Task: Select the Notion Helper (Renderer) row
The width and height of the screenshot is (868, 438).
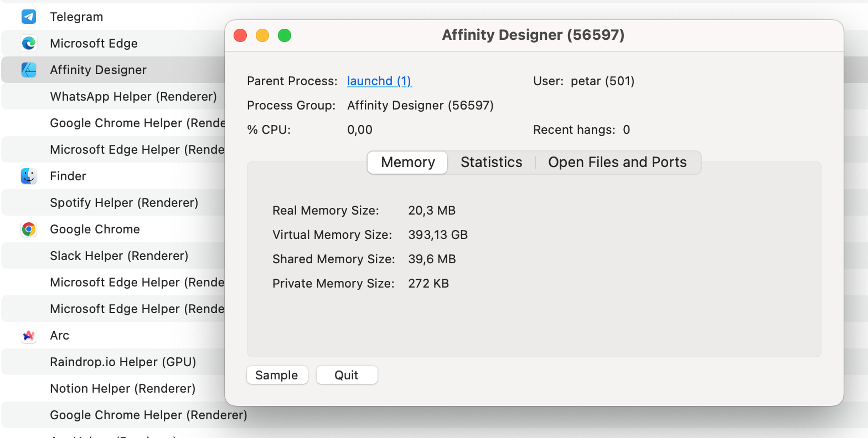Action: [x=113, y=388]
